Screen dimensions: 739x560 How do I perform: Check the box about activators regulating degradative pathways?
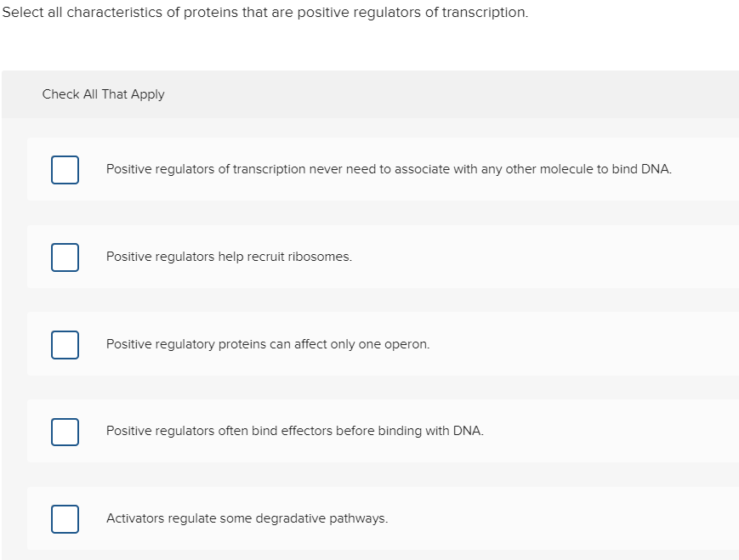pos(65,518)
